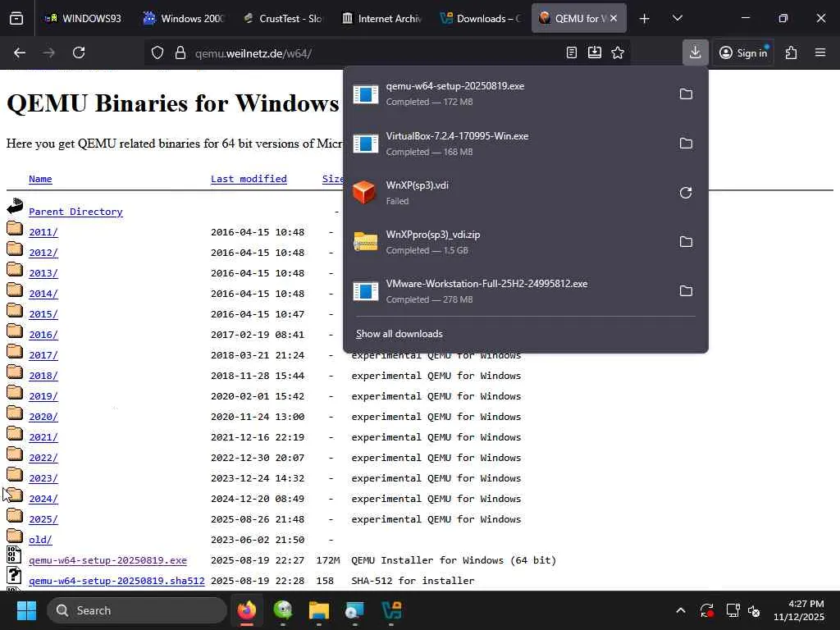
Task: Switch to the Downloads tab
Action: [x=480, y=18]
